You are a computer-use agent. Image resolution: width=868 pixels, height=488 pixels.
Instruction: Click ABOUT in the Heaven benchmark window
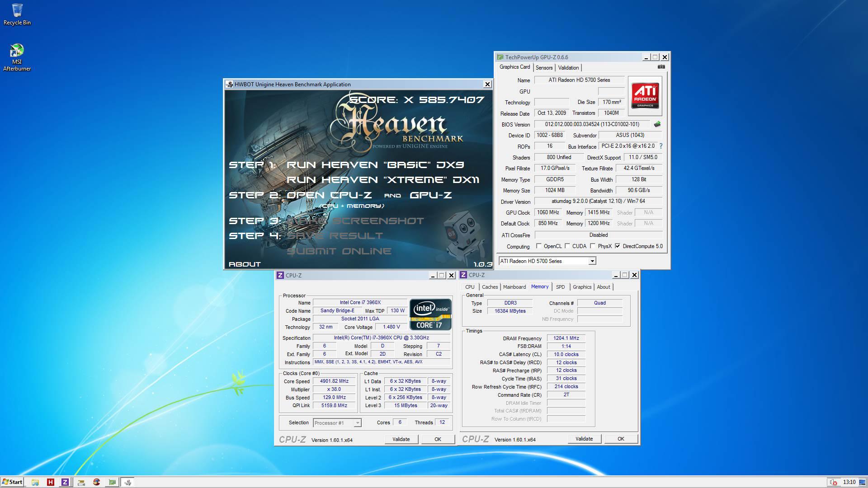click(245, 264)
